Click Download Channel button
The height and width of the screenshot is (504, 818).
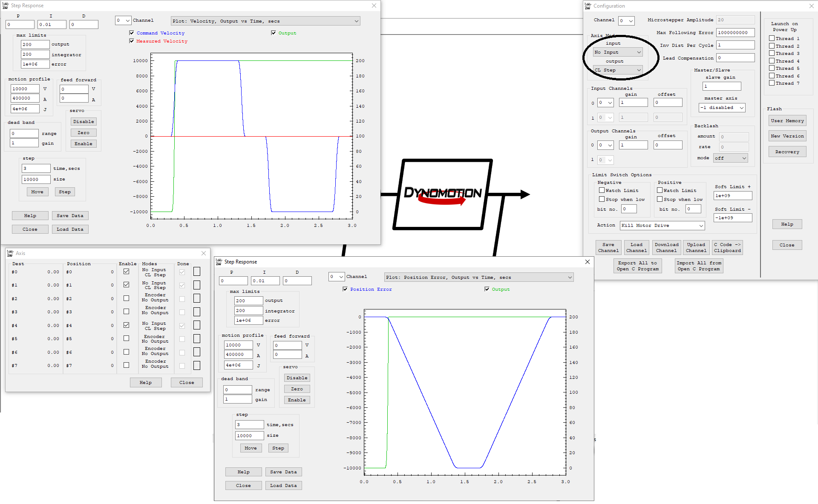point(666,247)
